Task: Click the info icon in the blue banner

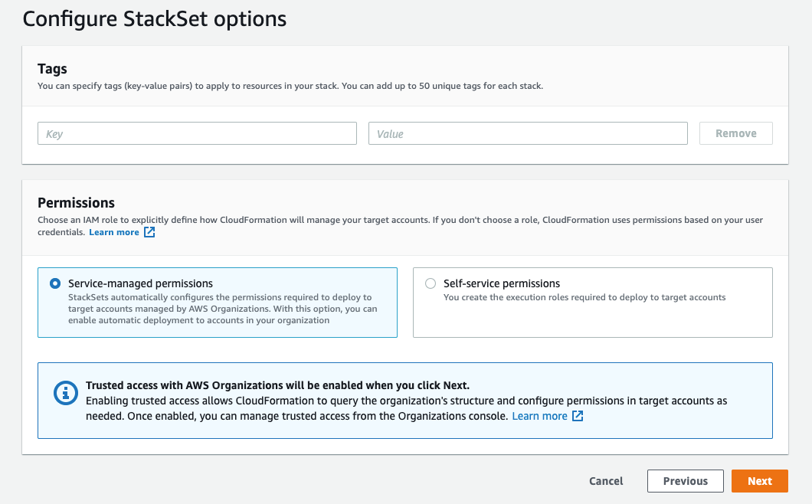Action: (65, 391)
